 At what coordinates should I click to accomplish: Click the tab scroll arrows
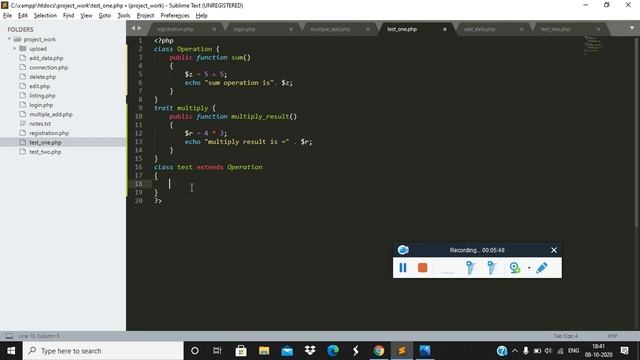[x=136, y=28]
